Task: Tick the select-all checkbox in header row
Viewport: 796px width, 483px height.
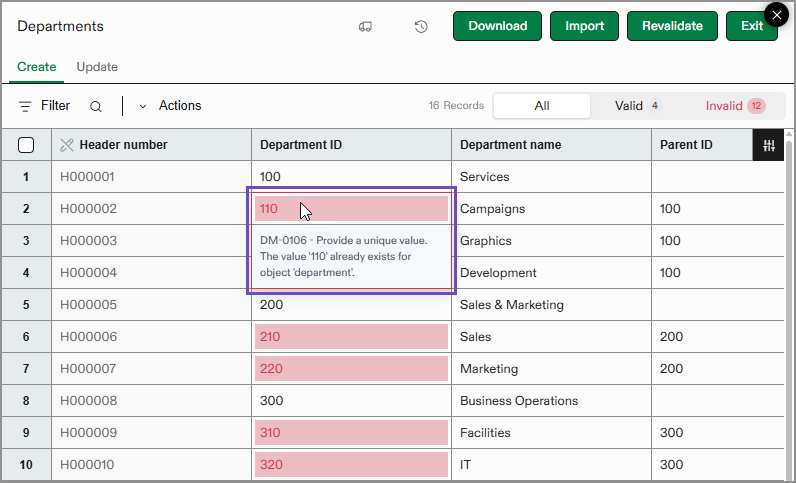Action: (26, 145)
